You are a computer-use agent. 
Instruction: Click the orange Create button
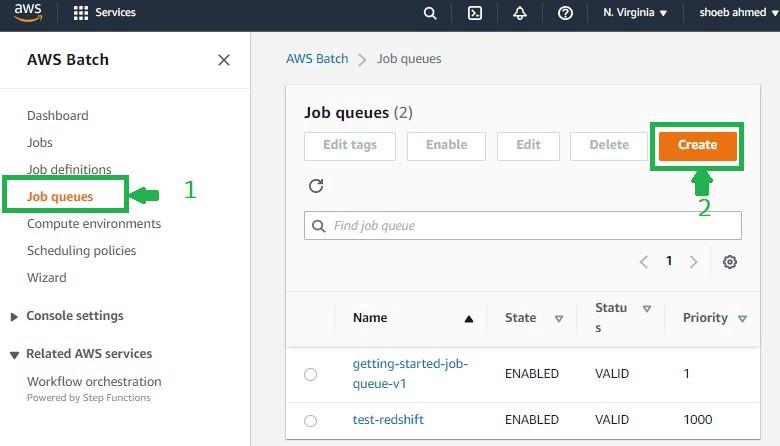coord(697,145)
